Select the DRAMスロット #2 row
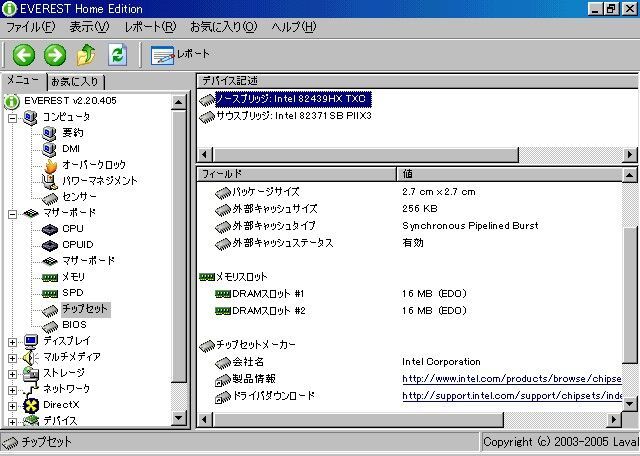The width and height of the screenshot is (640, 456). click(410, 311)
